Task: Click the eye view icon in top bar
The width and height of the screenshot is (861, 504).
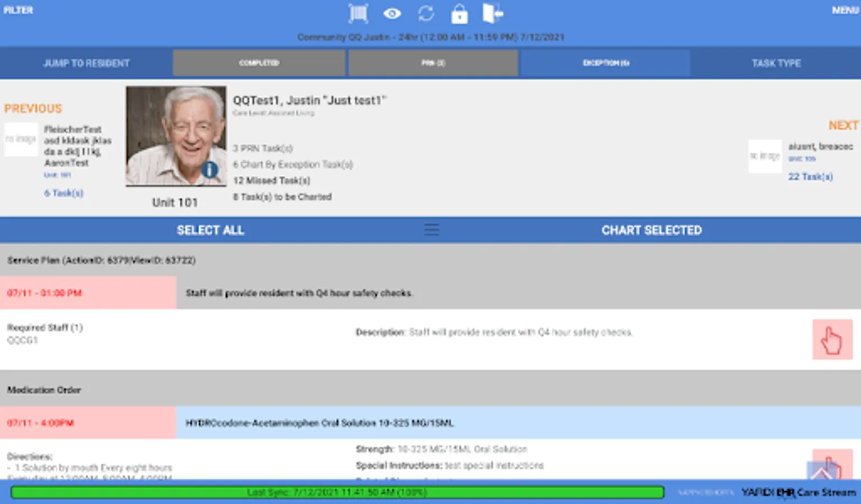Action: [x=392, y=13]
